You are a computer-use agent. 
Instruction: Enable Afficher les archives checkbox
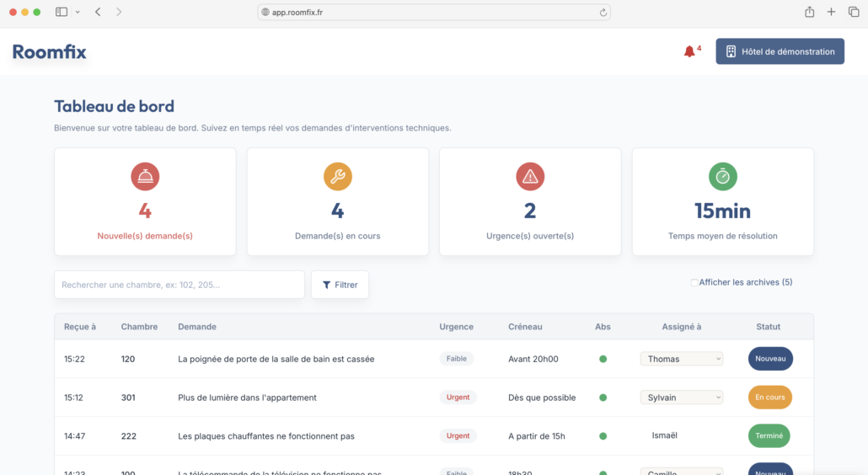(x=694, y=283)
